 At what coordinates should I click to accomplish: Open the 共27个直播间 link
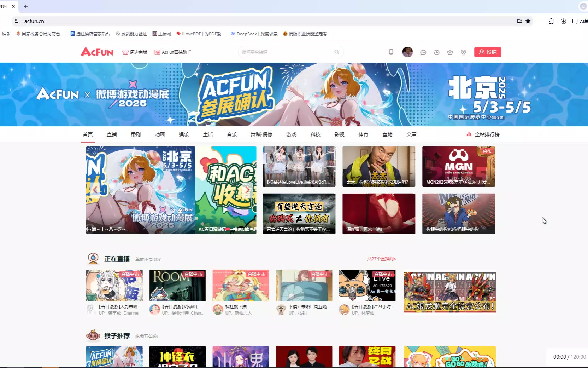pyautogui.click(x=382, y=259)
